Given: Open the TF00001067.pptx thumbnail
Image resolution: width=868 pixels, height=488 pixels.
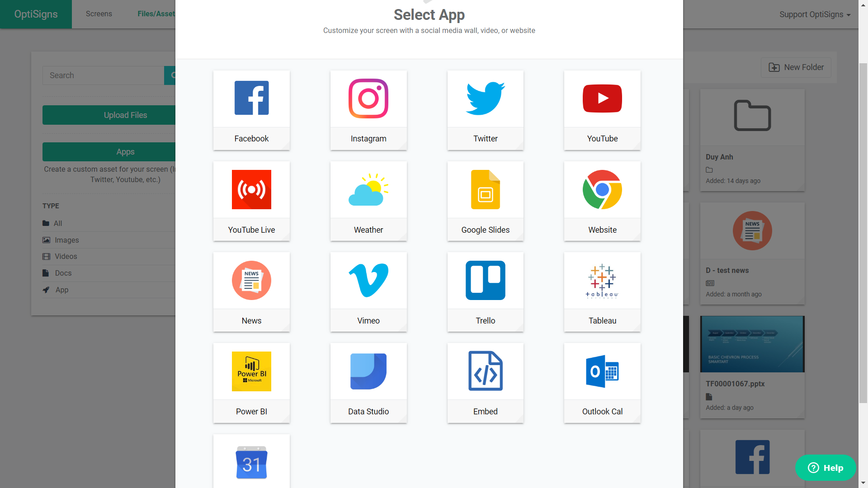Looking at the screenshot, I should coord(752,344).
